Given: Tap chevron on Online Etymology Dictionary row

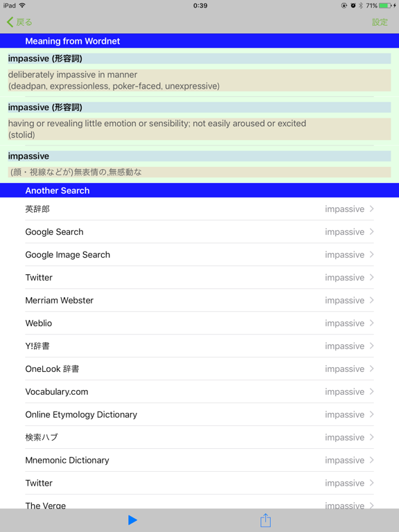Looking at the screenshot, I should (371, 414).
